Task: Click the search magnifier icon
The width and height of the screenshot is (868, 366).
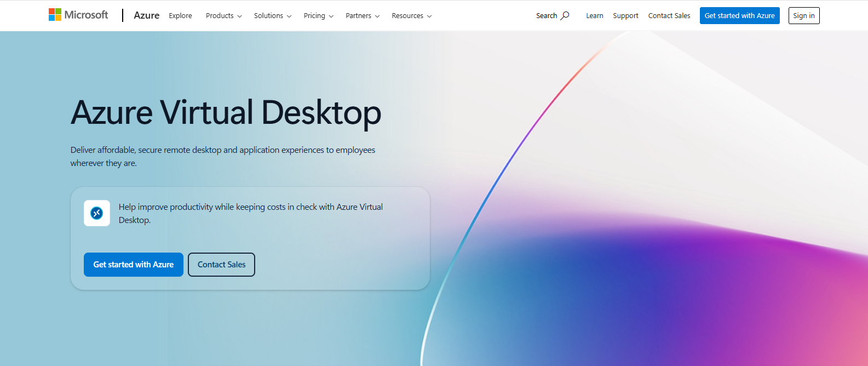Action: (565, 15)
